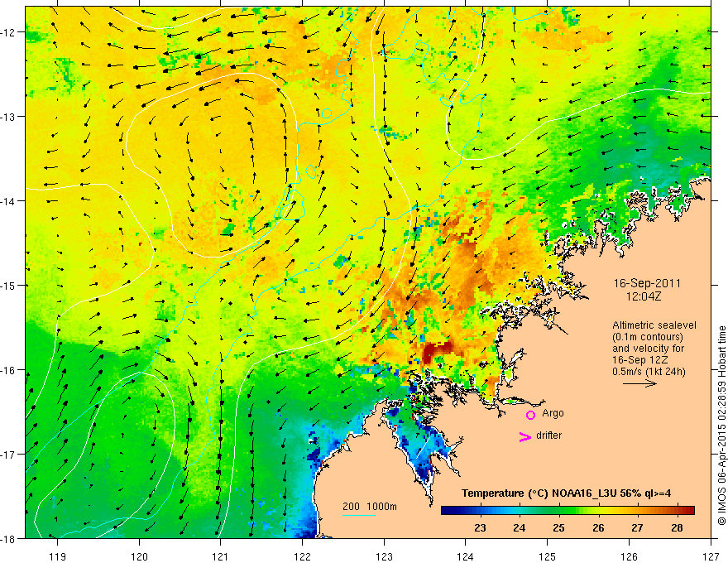This screenshot has width=728, height=563.
Task: Click the date text 16-Sep-2011
Action: coord(647,283)
